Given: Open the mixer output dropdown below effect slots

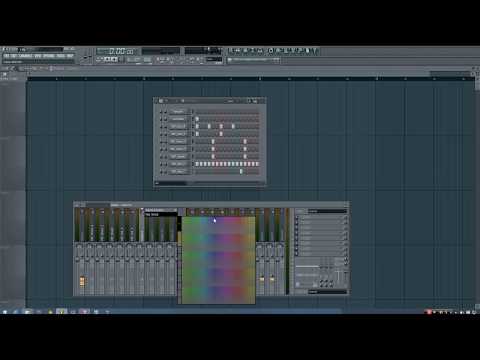Looking at the screenshot, I should pos(327,292).
